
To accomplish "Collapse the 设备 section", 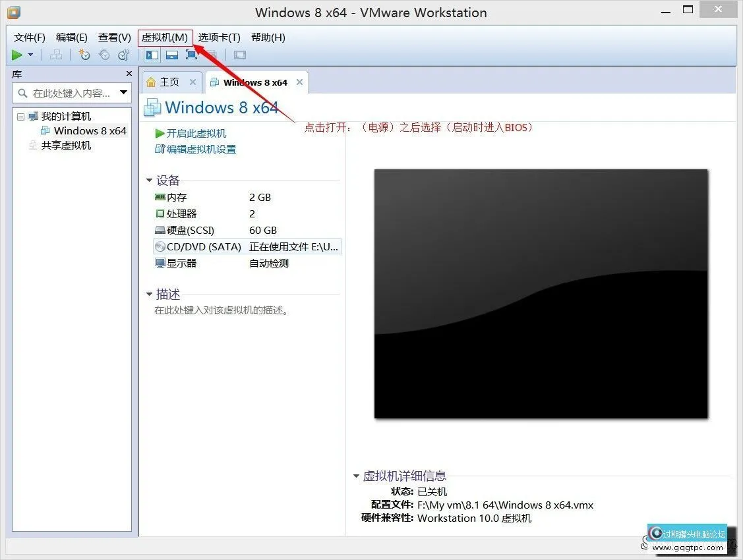I will pyautogui.click(x=150, y=181).
